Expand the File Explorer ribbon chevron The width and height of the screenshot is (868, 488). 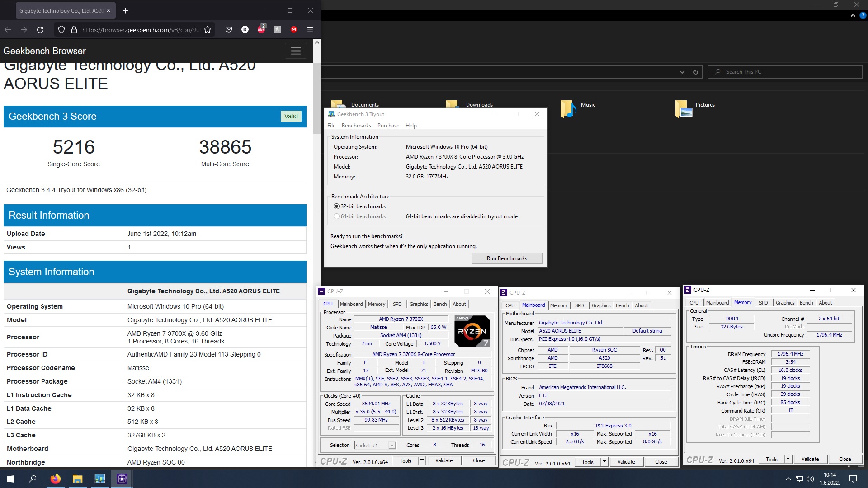(x=853, y=15)
